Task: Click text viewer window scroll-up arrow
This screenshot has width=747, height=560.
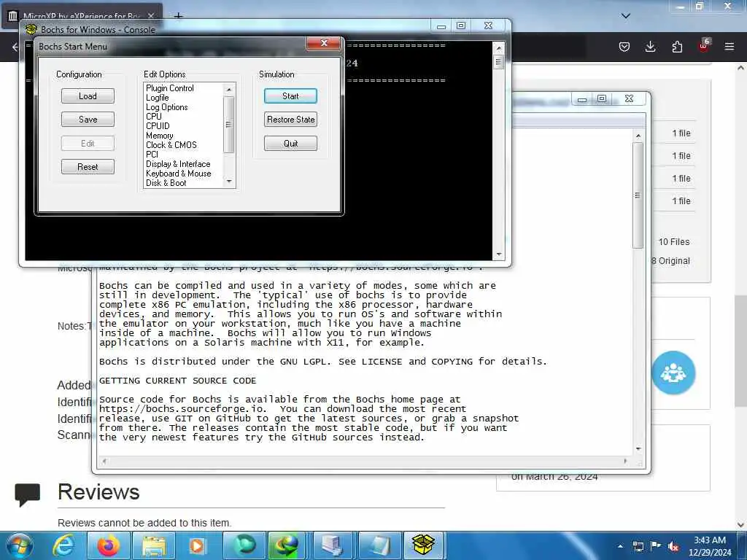Action: tap(638, 136)
